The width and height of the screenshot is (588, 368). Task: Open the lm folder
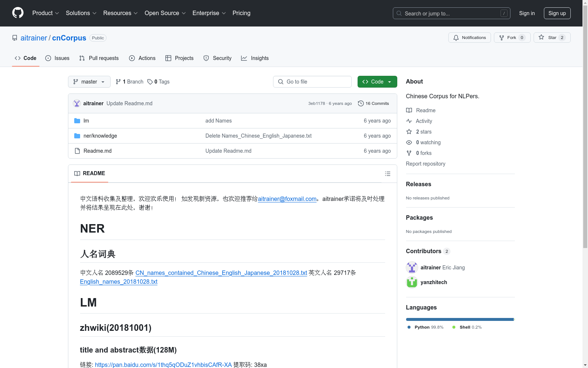86,121
